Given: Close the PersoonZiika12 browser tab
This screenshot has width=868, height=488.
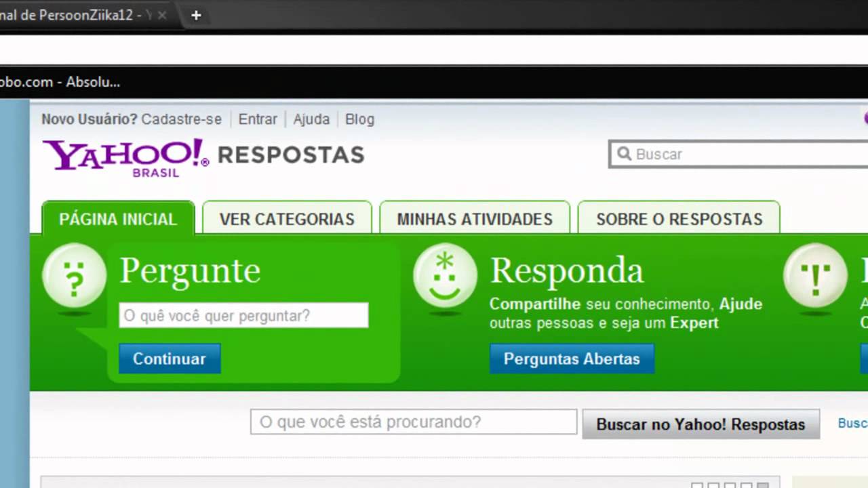Looking at the screenshot, I should [162, 15].
